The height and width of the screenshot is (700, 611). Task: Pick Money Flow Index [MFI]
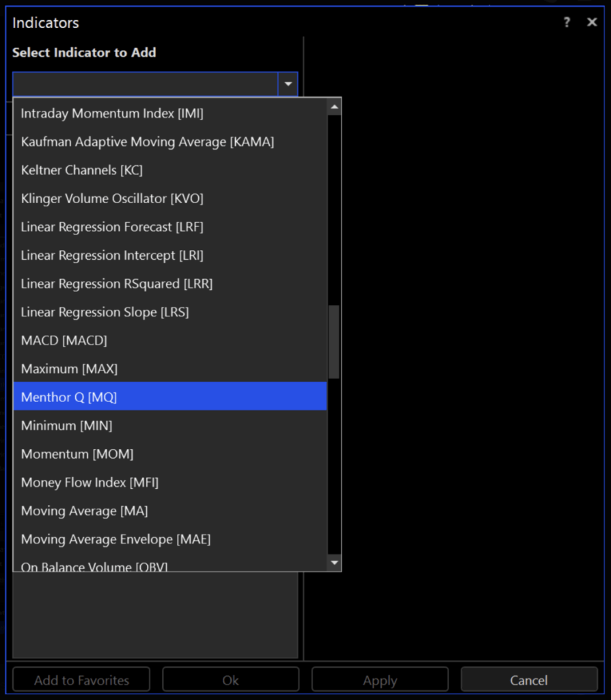(x=90, y=482)
